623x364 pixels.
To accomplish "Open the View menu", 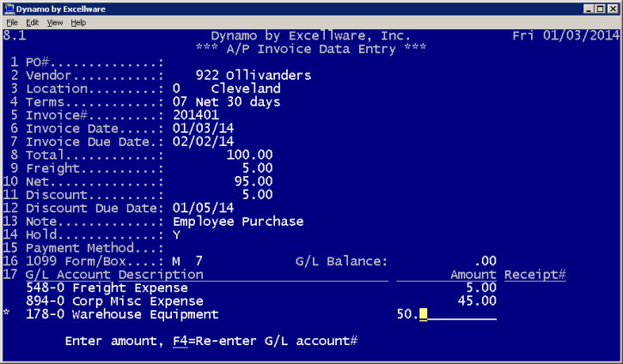I will [x=55, y=22].
